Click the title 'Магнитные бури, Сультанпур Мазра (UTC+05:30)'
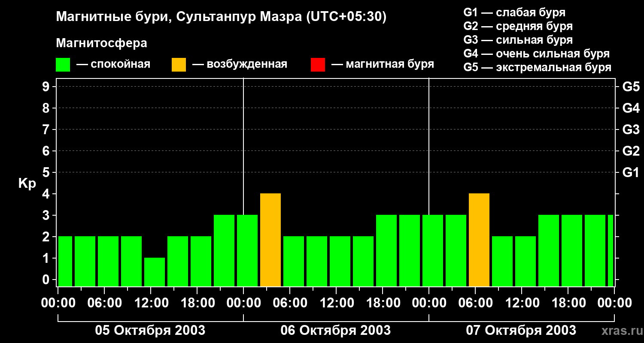644x343 pixels. [x=222, y=17]
